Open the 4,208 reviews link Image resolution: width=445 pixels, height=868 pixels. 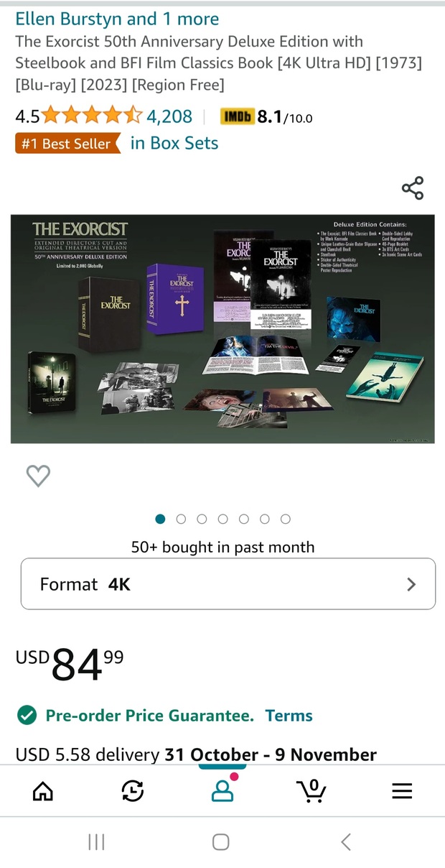[169, 116]
